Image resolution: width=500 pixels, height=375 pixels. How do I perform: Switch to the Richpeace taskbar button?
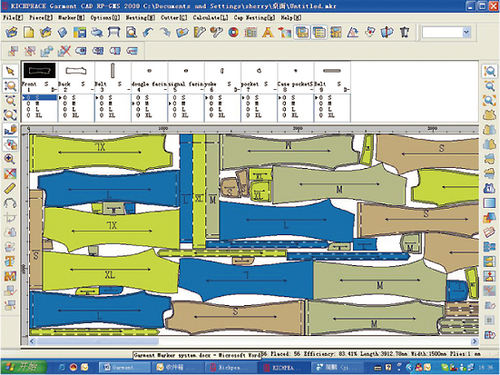(x=230, y=367)
